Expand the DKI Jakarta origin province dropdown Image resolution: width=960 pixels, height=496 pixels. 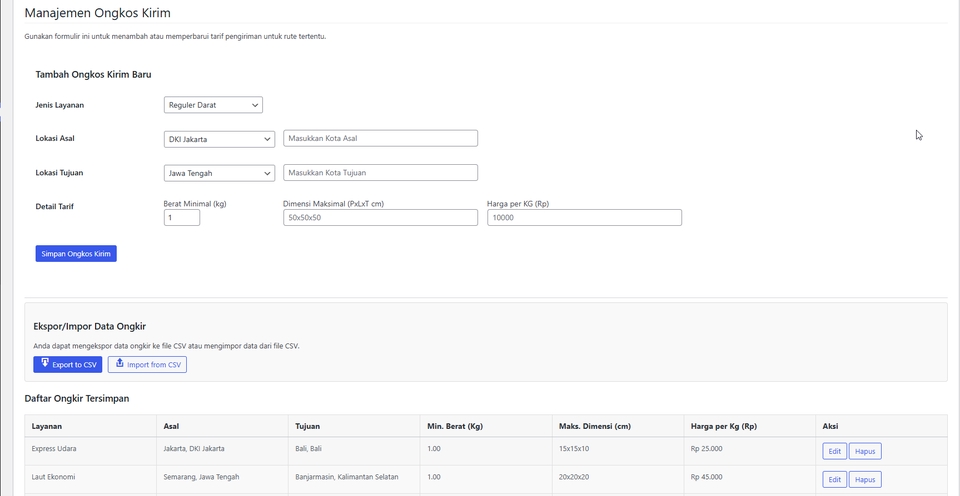pyautogui.click(x=219, y=139)
